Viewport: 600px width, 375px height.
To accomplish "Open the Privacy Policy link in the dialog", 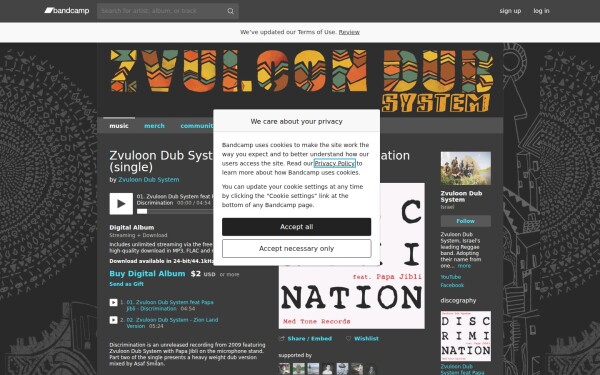I will tap(335, 163).
